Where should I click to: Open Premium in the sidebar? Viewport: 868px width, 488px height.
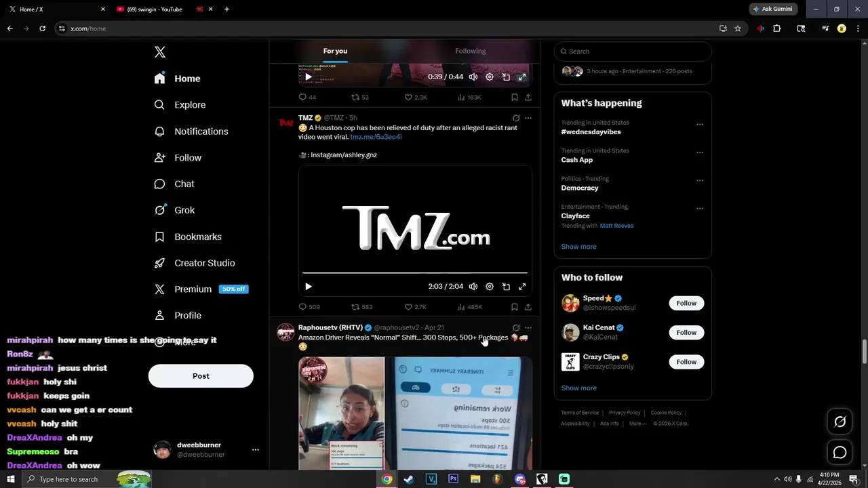pyautogui.click(x=201, y=289)
